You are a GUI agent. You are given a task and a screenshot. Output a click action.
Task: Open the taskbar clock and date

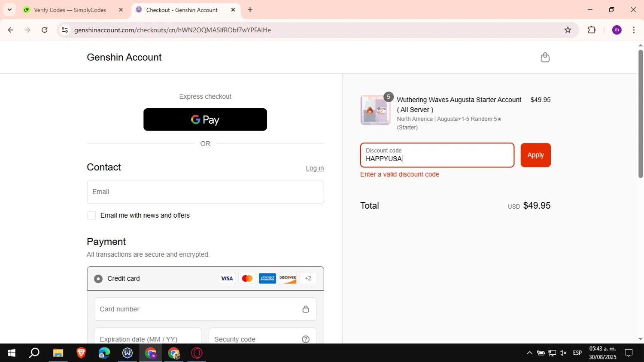coord(602,353)
